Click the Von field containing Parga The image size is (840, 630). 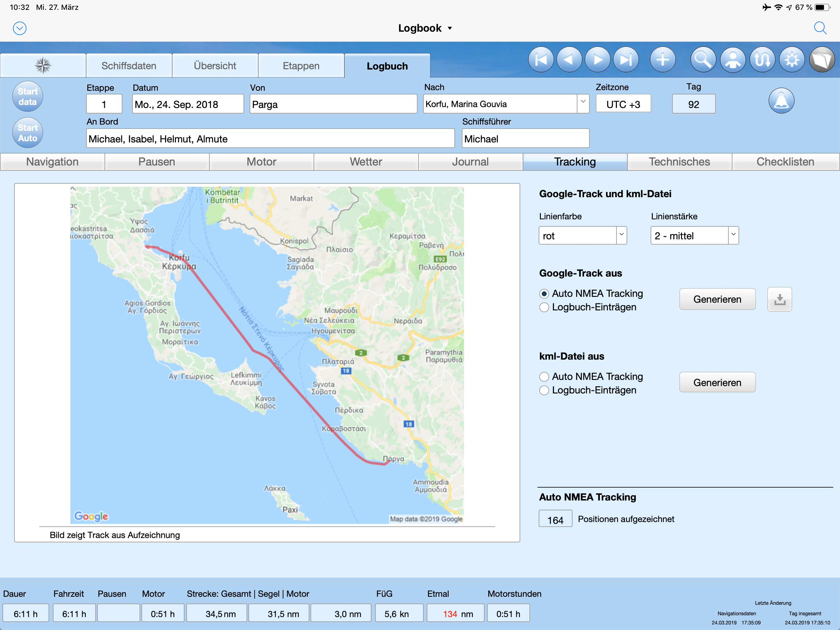(333, 104)
